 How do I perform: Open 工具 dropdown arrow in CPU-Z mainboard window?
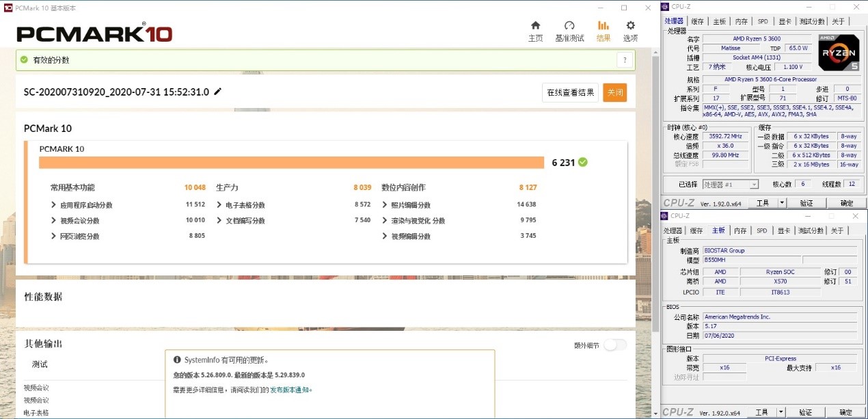[x=781, y=412]
